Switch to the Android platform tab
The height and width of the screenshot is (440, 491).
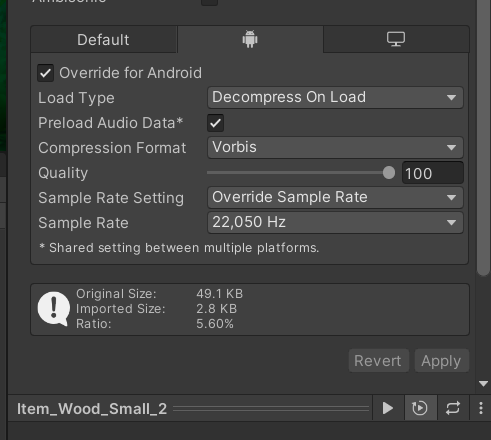[250, 39]
